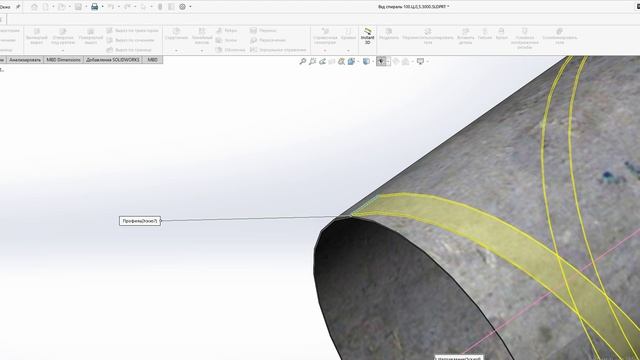The image size is (640, 360).
Task: Select the Curves (Кривые) tool
Action: [348, 34]
